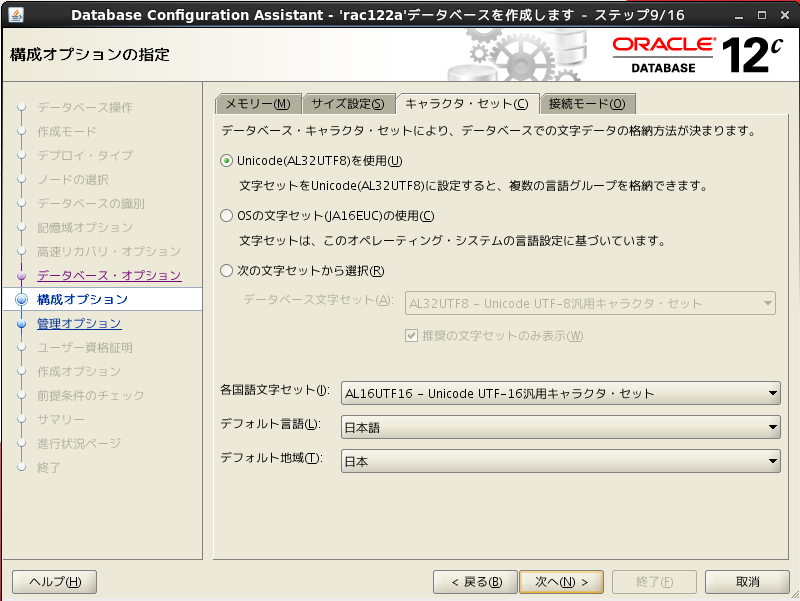Viewport: 800px width, 601px height.
Task: Switch to サイズ設定(S) tab
Action: click(348, 104)
